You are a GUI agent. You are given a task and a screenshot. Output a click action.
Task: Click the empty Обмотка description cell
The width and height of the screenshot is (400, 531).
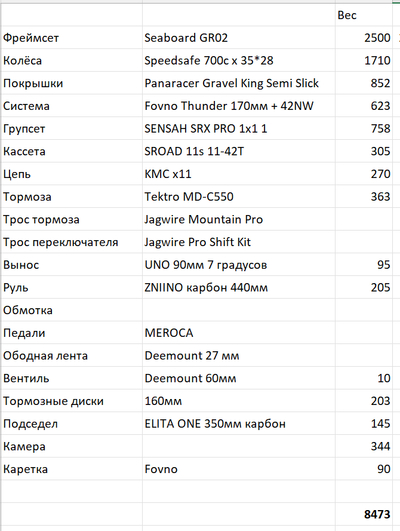239,310
